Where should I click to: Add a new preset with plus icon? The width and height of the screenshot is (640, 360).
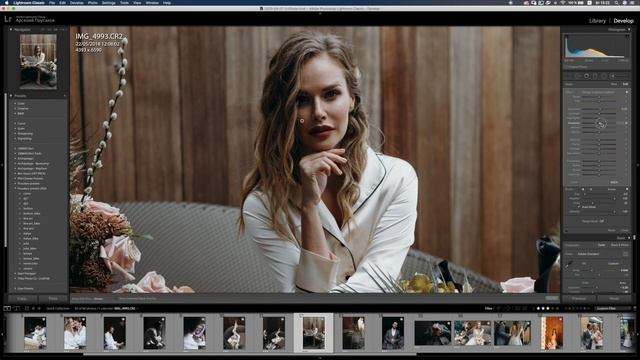pos(64,96)
